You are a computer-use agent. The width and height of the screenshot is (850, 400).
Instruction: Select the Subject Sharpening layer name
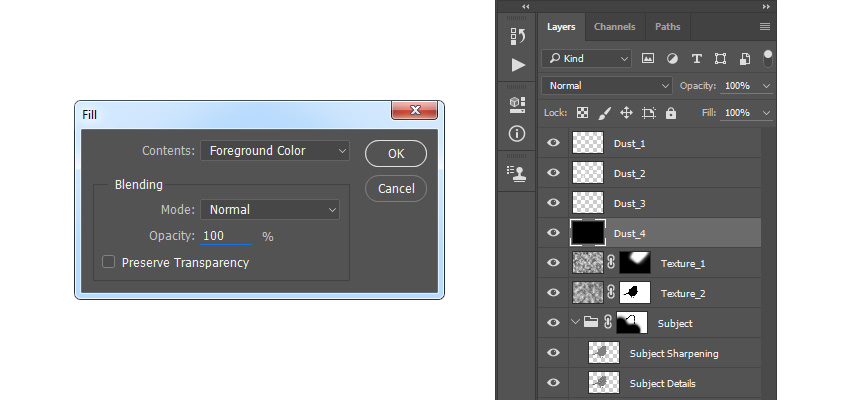(x=674, y=353)
